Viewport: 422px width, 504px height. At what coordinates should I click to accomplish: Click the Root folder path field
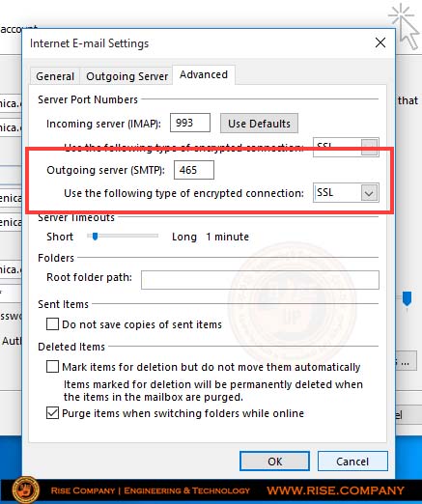(x=260, y=280)
